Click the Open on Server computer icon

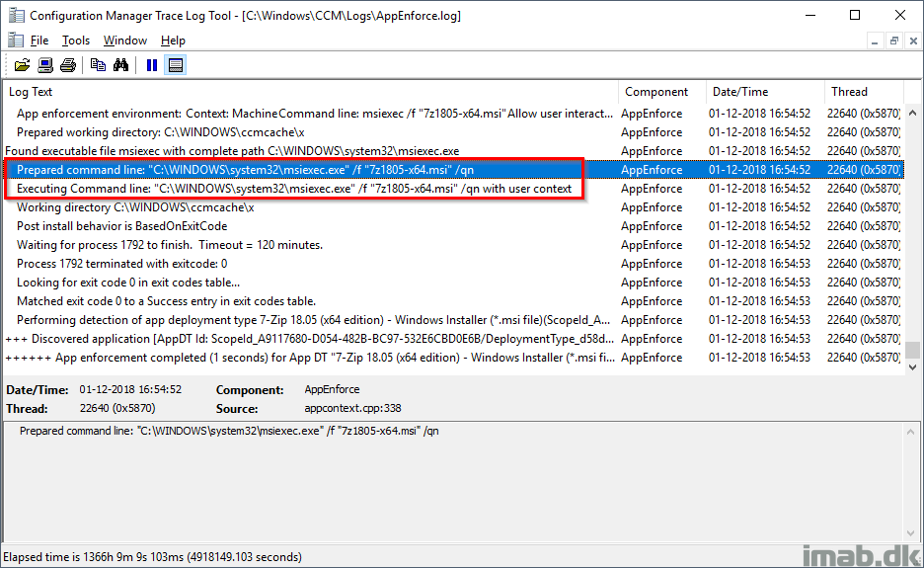click(x=45, y=65)
